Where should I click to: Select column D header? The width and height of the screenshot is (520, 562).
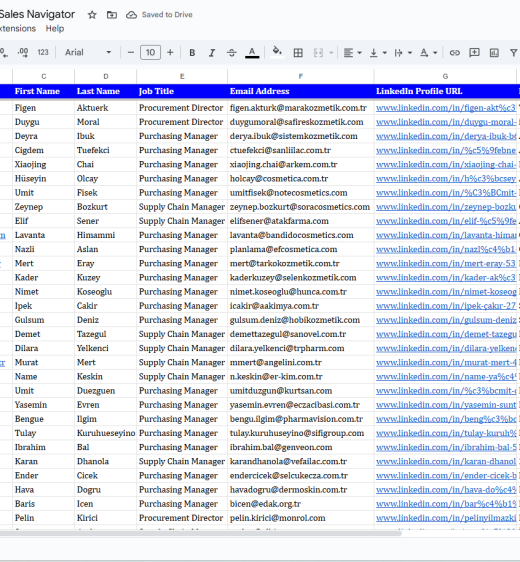point(106,76)
